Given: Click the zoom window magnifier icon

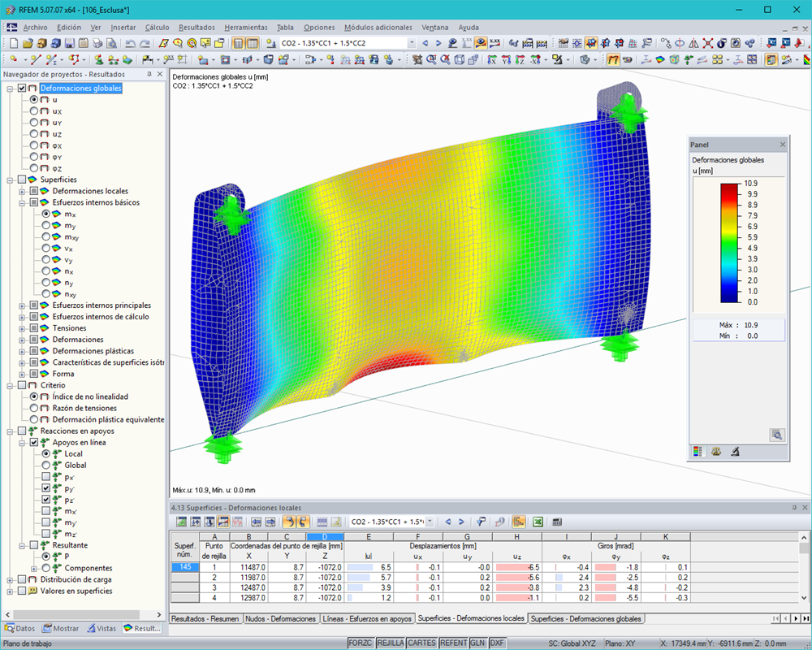Looking at the screenshot, I should 431,60.
